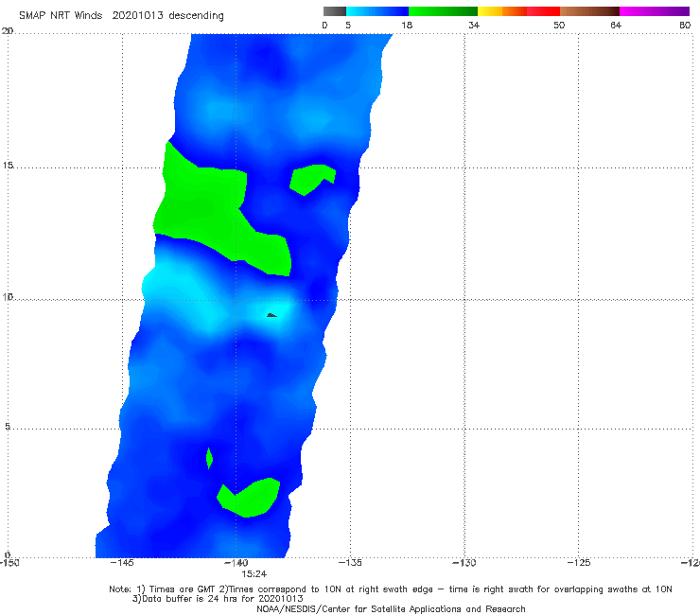Click the tiny green sliver near 4N
Image resolution: width=700 pixels, height=615 pixels.
(209, 458)
